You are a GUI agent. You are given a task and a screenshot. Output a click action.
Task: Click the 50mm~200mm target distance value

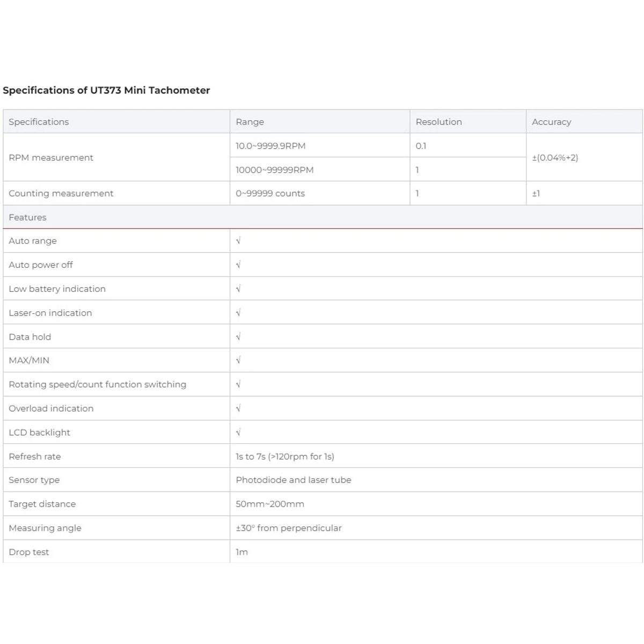click(x=270, y=504)
